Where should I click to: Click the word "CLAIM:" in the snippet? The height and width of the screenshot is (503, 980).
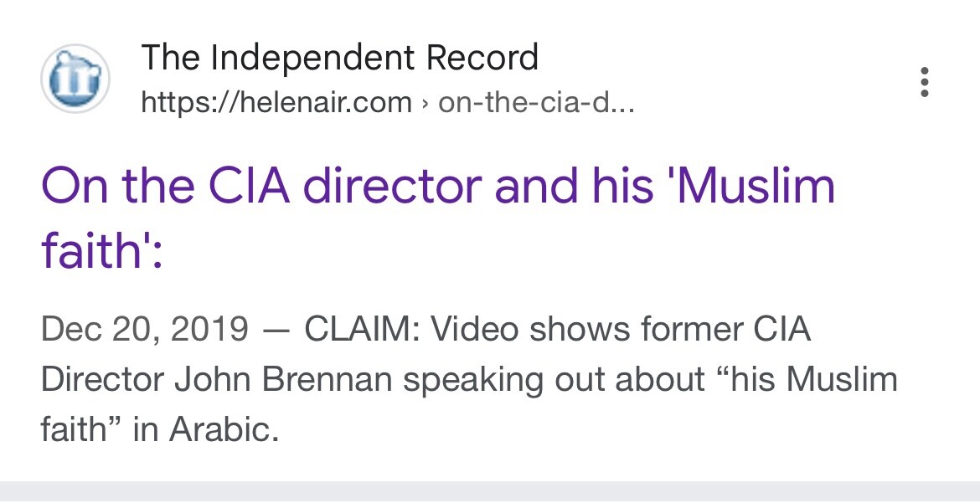point(362,329)
